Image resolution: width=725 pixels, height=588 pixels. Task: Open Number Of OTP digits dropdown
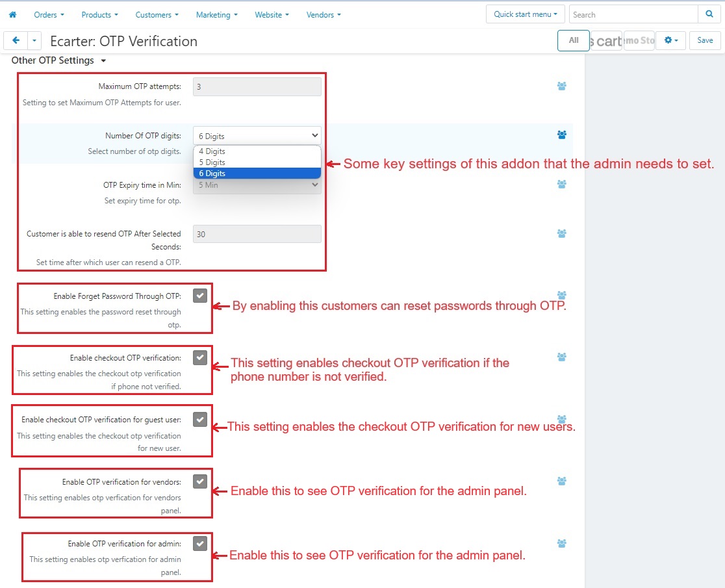[257, 136]
